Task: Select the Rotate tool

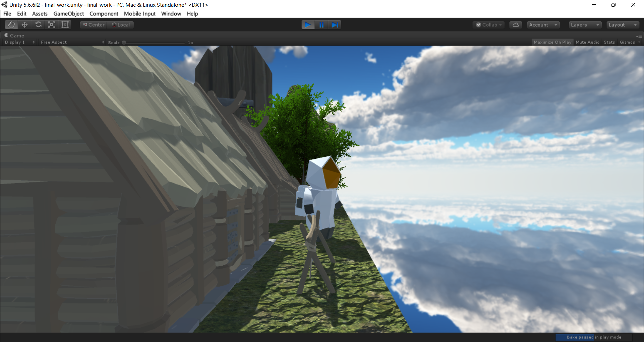Action: (38, 25)
